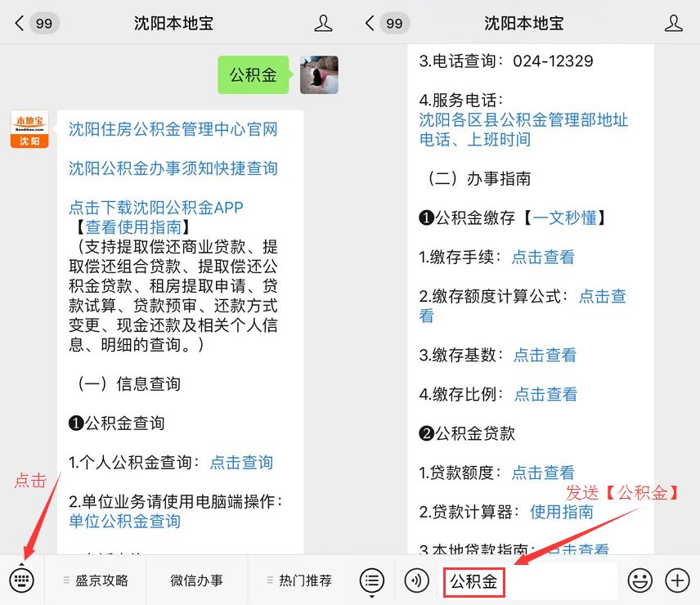Open 沈阳住房公积金管理中心官网 link
Viewport: 700px width, 605px height.
[173, 129]
